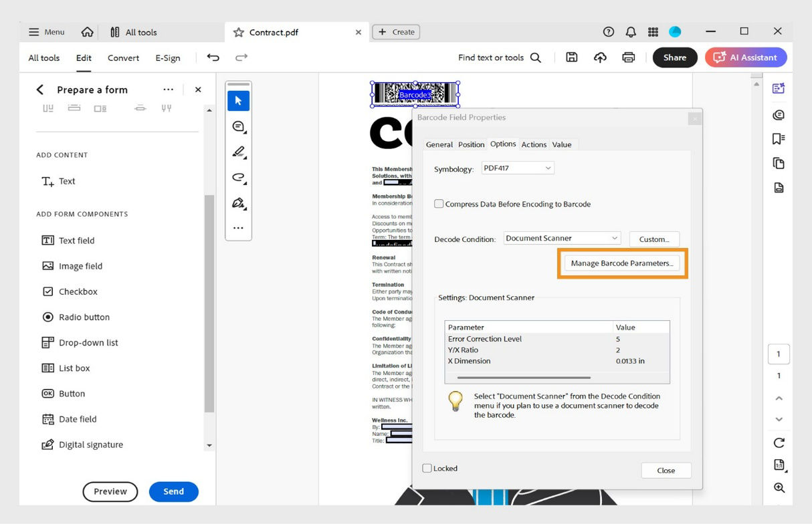Enable Compress Data Before Encoding to Barcode
The image size is (812, 524).
coord(439,204)
